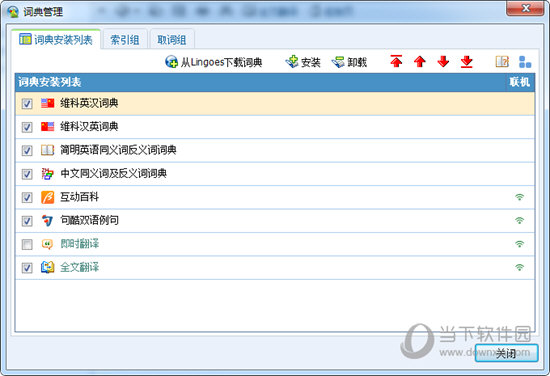Viewport: 550px width, 376px height.
Task: Click online signal icon for 句酷双语例句
Action: 519,221
